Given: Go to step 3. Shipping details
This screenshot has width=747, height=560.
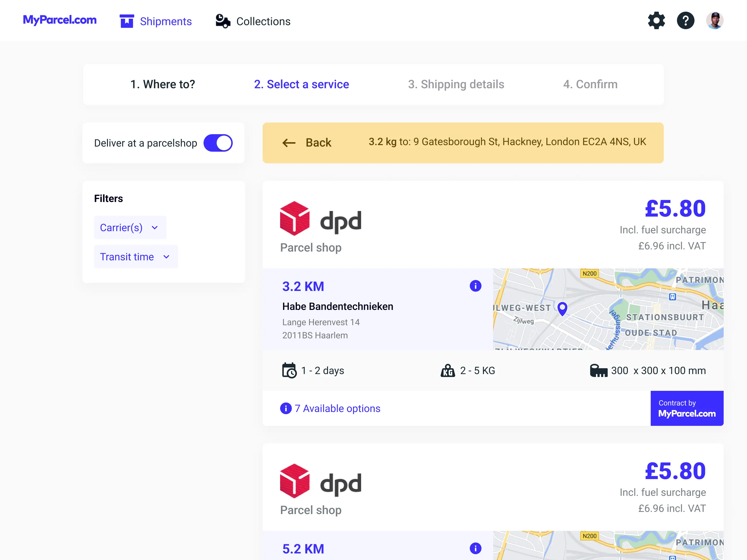Looking at the screenshot, I should click(456, 84).
